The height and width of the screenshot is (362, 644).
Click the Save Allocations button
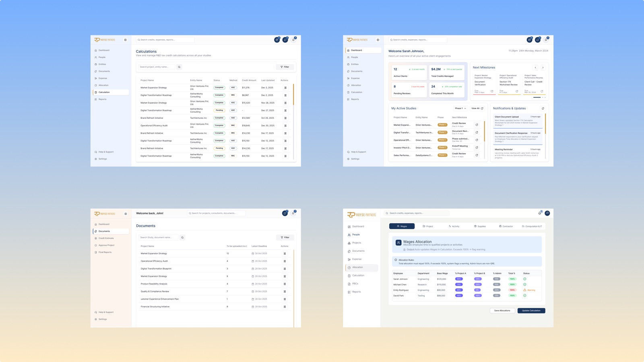point(502,311)
